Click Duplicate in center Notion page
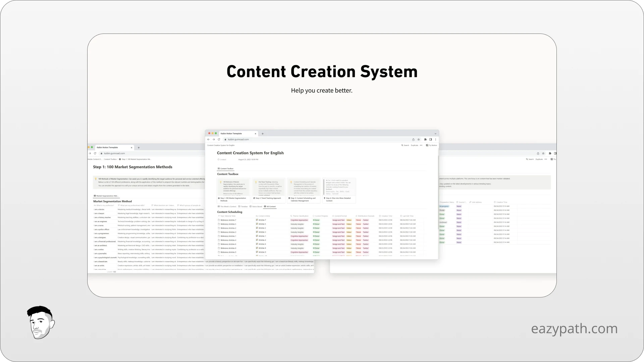The image size is (644, 362). (415, 145)
